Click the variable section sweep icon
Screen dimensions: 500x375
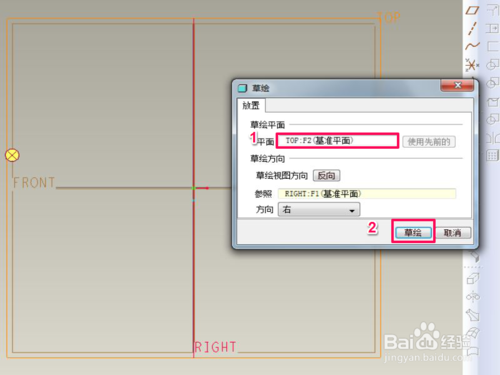pos(473,314)
